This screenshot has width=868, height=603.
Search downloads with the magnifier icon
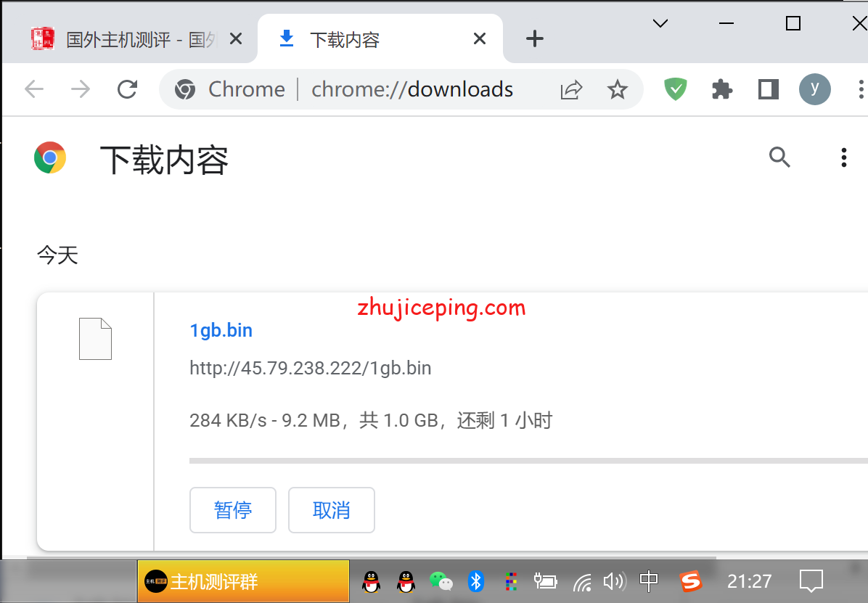[779, 157]
